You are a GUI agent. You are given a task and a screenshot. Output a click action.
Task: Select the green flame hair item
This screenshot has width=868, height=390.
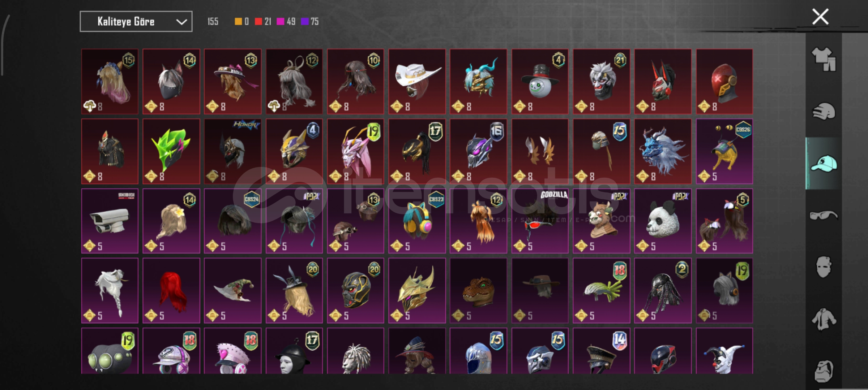point(171,151)
